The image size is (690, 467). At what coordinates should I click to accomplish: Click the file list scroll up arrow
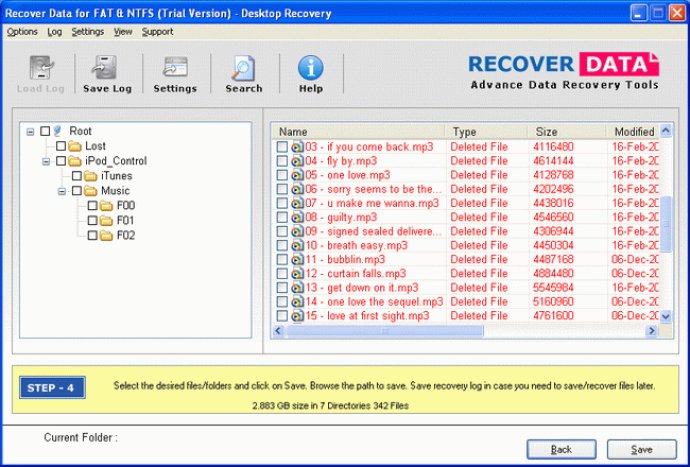point(666,131)
